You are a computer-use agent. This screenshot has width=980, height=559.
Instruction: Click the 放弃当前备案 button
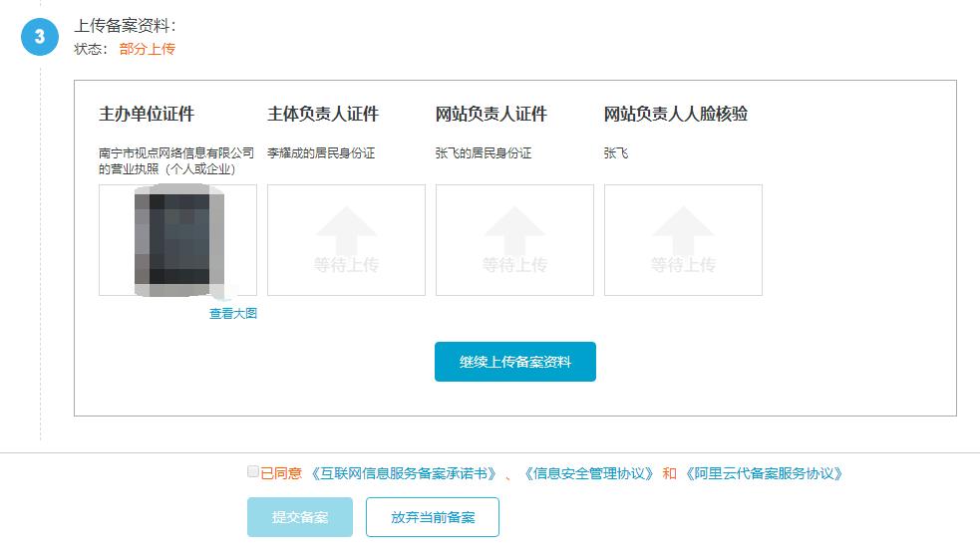click(x=433, y=517)
